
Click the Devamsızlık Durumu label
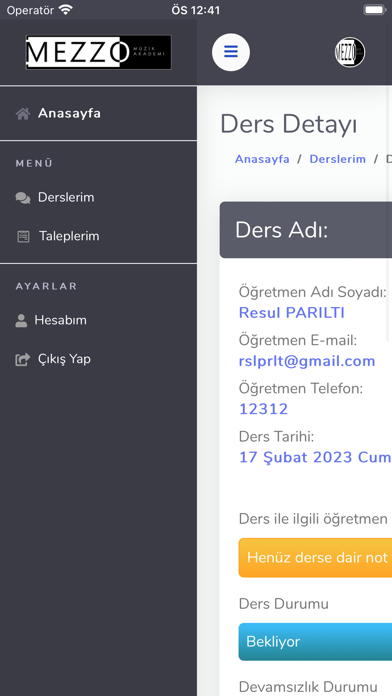pos(308,687)
